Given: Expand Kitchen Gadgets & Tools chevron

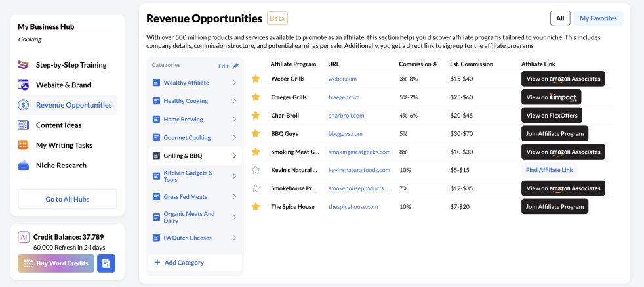Looking at the screenshot, I should pos(235,176).
